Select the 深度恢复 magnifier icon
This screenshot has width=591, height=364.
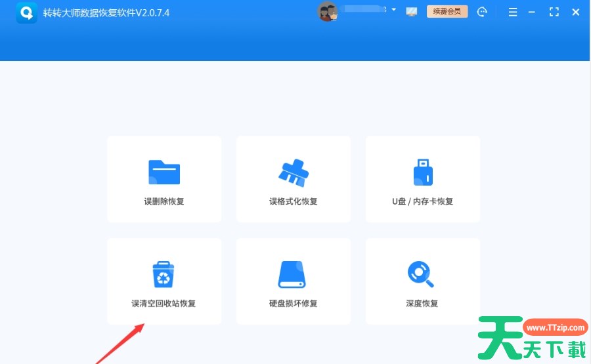click(x=422, y=274)
